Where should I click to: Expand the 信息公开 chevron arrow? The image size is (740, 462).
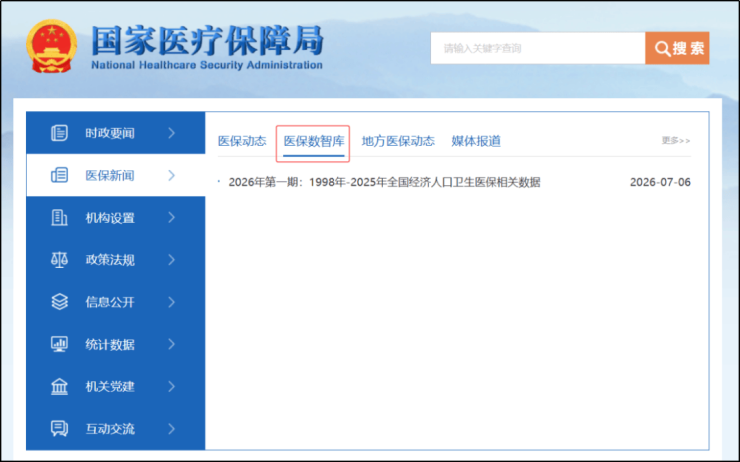pyautogui.click(x=172, y=302)
